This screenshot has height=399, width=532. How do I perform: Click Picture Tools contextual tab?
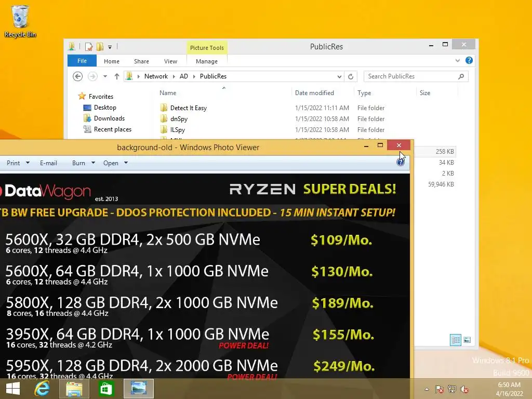point(207,47)
